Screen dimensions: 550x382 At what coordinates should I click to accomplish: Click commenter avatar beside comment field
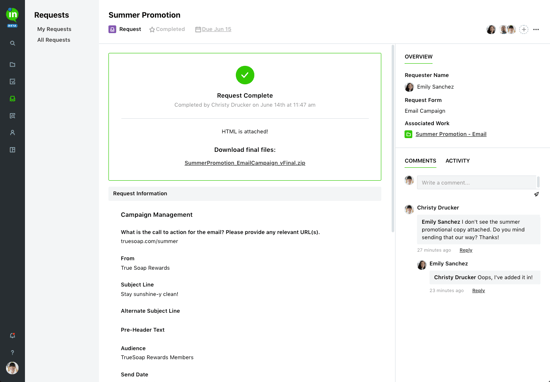pos(409,180)
